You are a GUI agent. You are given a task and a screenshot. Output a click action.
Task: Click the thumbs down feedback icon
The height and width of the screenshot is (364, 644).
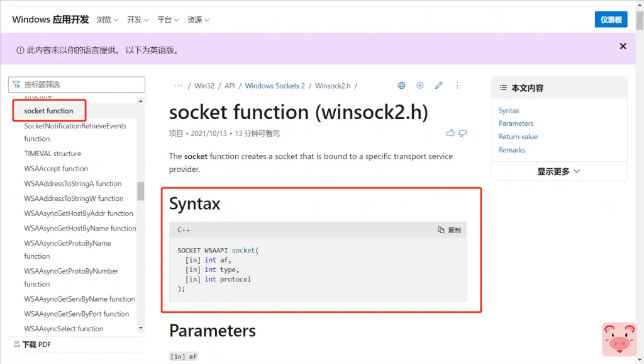tap(463, 133)
